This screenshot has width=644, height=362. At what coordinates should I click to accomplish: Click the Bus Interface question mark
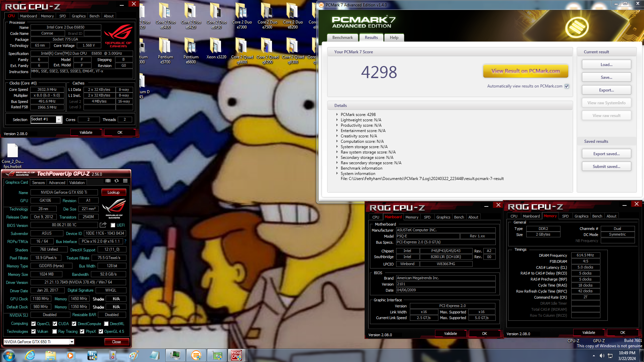tap(125, 241)
